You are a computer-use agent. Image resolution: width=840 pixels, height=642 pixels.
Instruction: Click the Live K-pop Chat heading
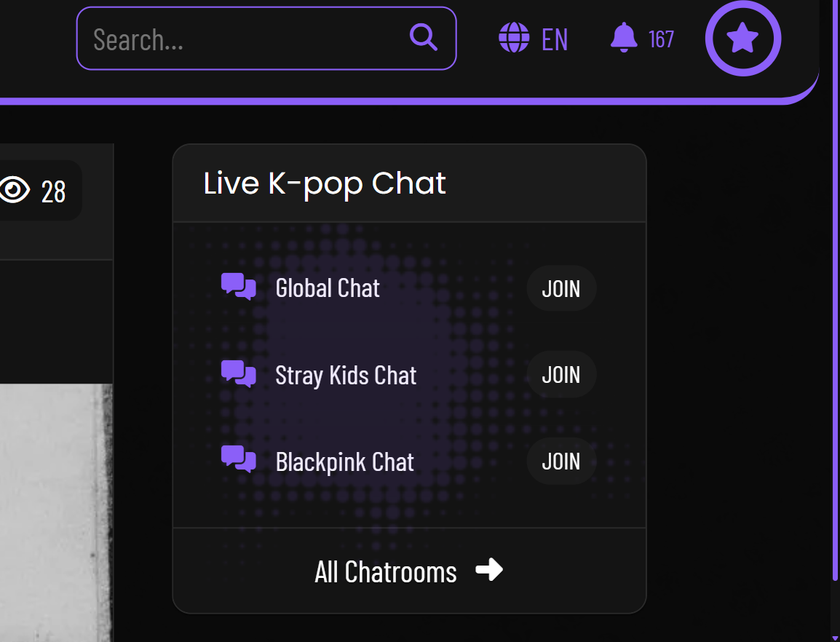point(325,183)
